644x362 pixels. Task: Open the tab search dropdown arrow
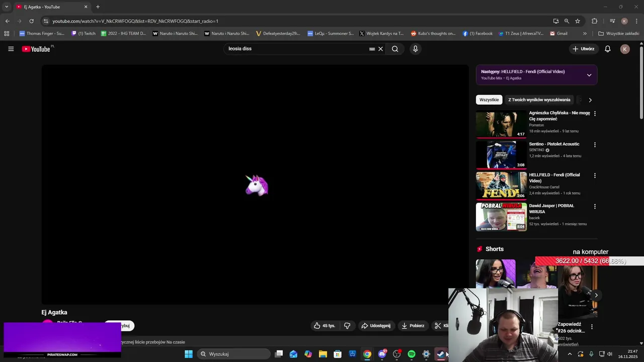click(7, 7)
